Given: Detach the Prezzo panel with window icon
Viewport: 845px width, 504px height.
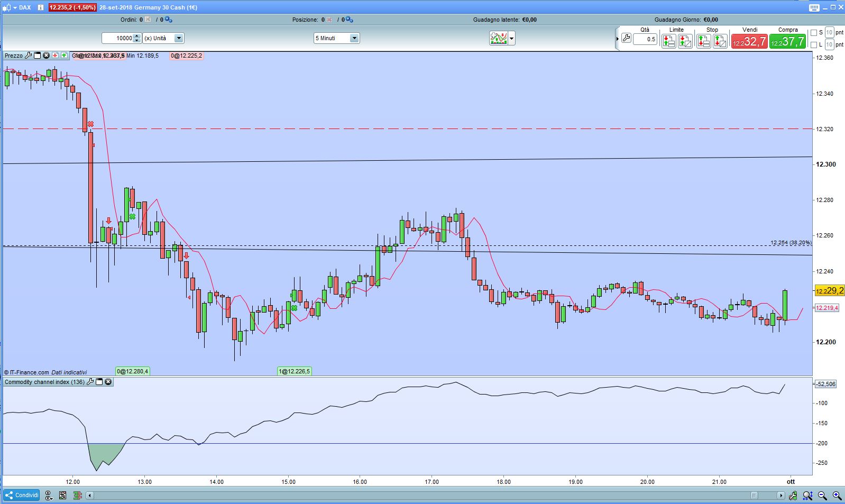Looking at the screenshot, I should click(37, 55).
